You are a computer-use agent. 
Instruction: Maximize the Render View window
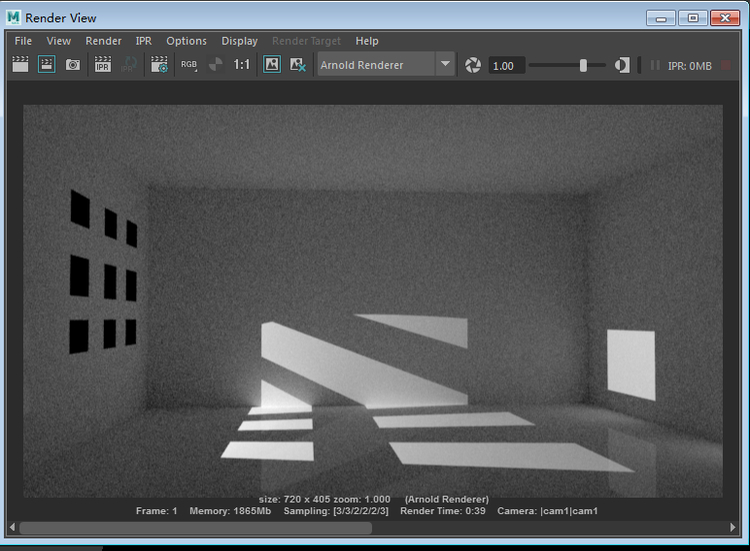tap(693, 18)
